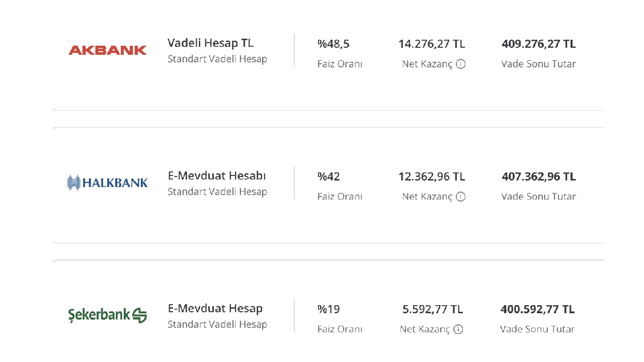Select Akbank %48,5 interest rate
The image size is (644, 362).
click(333, 44)
